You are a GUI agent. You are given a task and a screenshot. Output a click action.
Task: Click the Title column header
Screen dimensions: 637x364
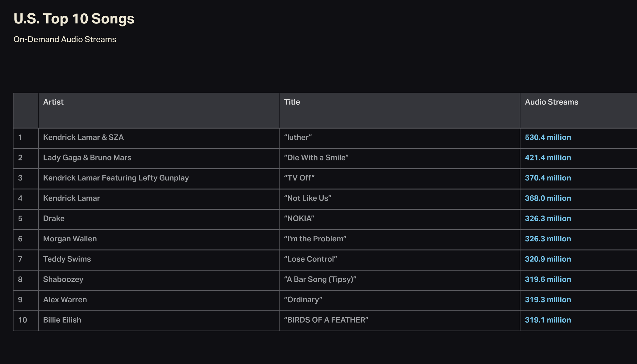(x=292, y=102)
